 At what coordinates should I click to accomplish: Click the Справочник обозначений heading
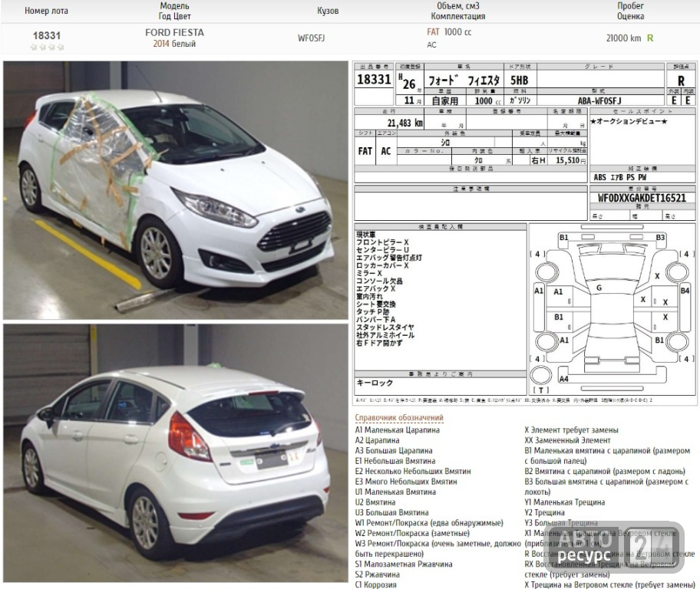[x=399, y=418]
